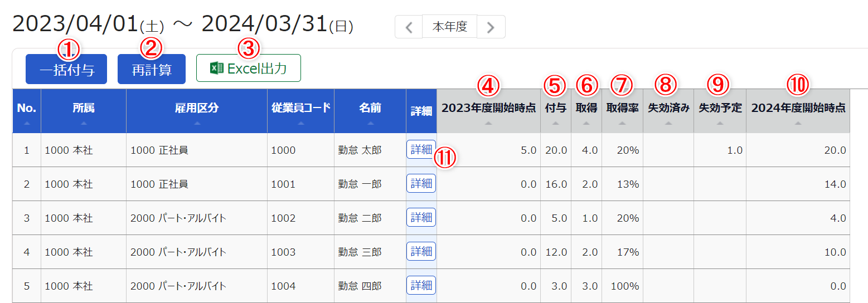Click 付与 value 20.0 for 勤怠 太郎
The image size is (868, 303).
pos(556,150)
